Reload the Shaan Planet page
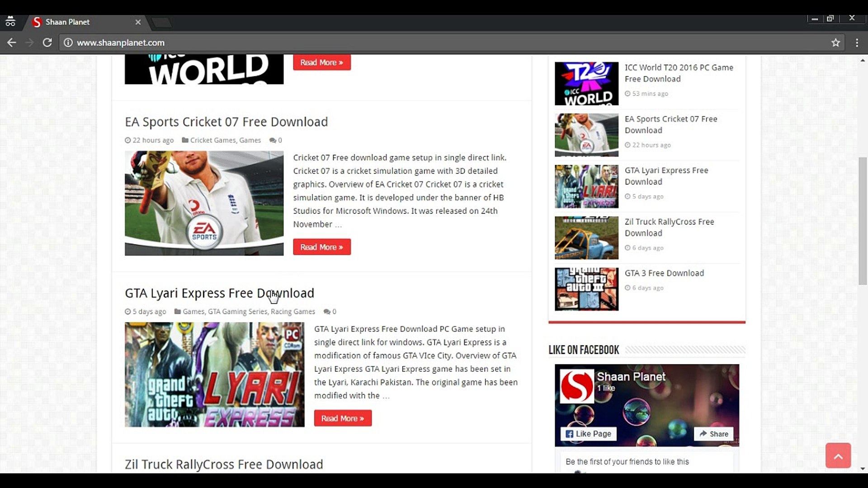This screenshot has width=868, height=488. (x=47, y=42)
